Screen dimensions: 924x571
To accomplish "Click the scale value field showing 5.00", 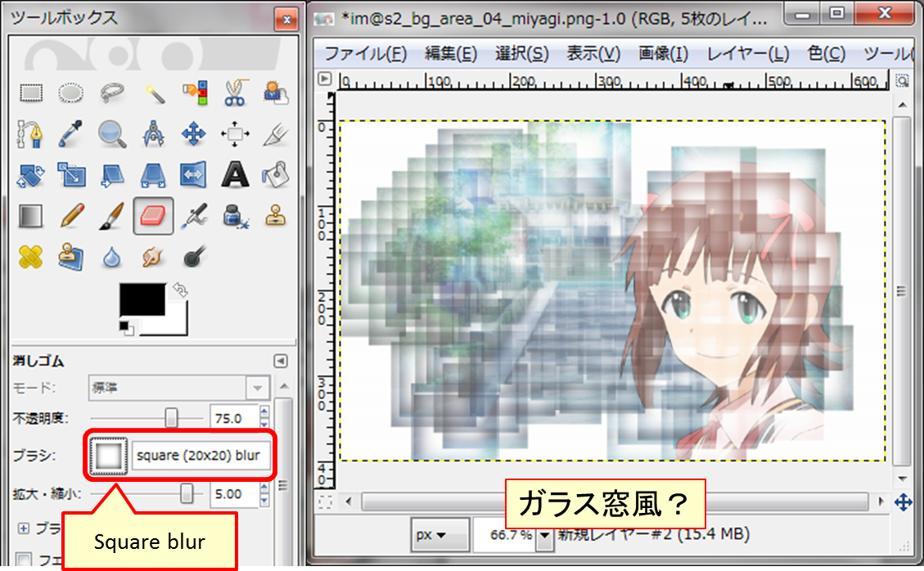I will click(x=233, y=494).
